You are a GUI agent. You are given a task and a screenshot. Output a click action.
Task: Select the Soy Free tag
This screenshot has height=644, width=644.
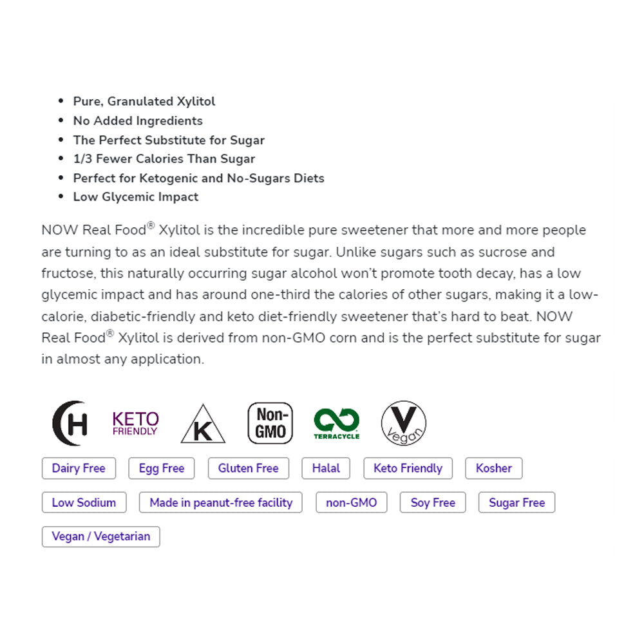433,502
